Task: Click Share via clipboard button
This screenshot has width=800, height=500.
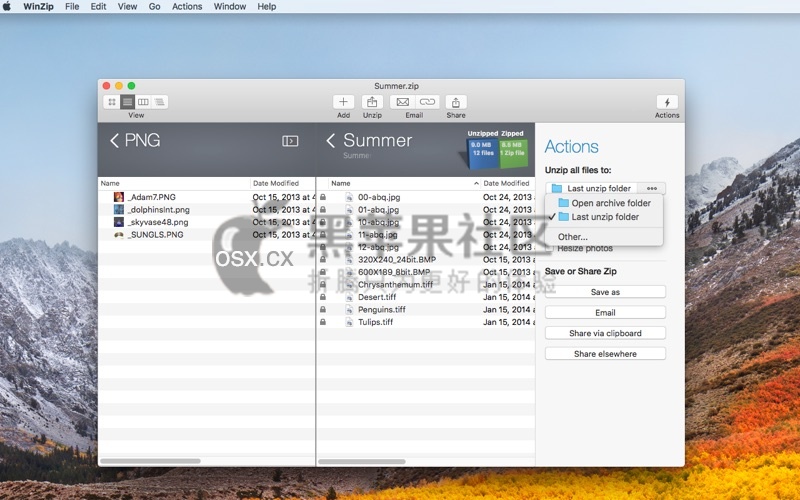Action: pyautogui.click(x=605, y=333)
